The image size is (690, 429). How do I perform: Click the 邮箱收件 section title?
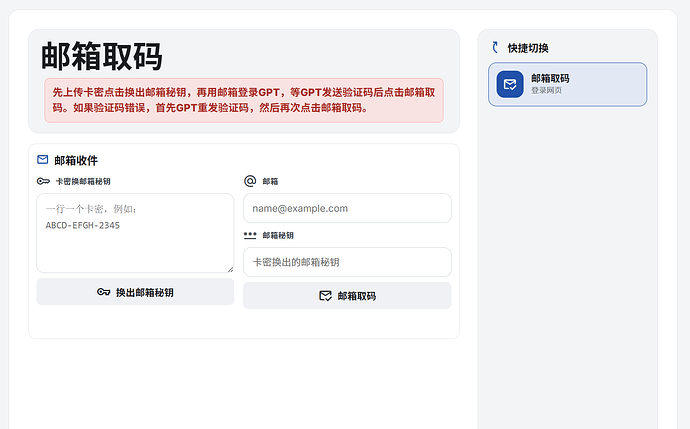coord(76,160)
